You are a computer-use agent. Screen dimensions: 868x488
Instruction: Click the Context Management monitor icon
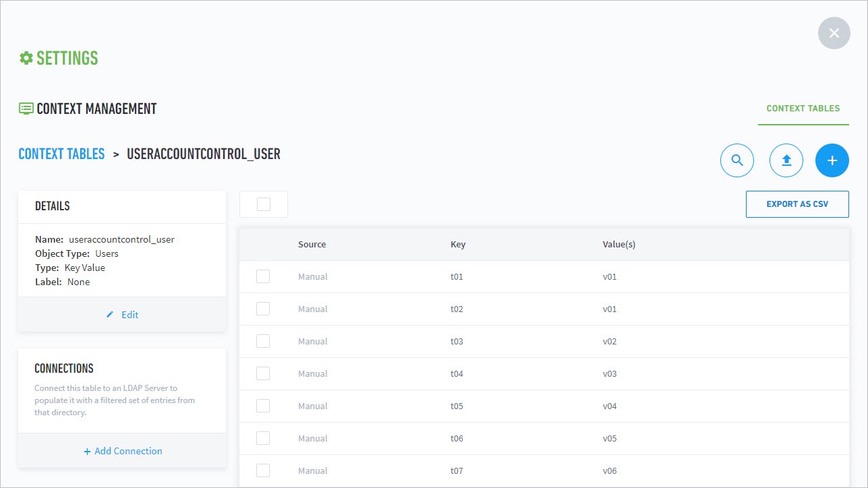pos(26,109)
